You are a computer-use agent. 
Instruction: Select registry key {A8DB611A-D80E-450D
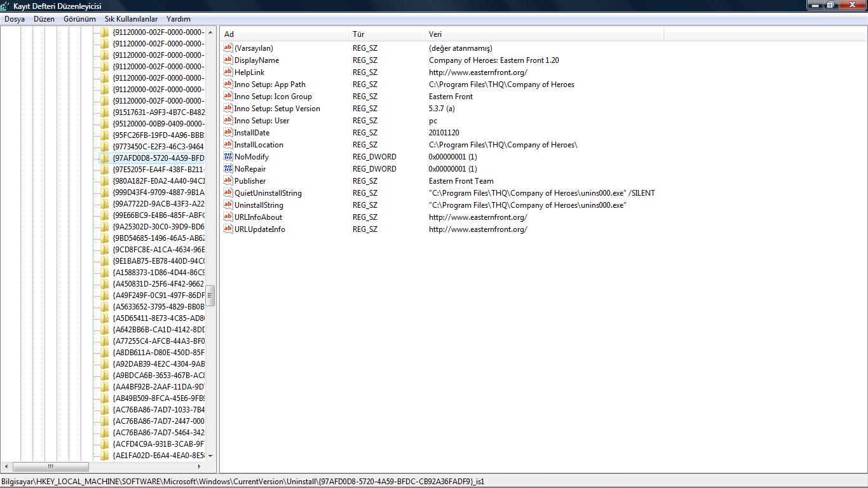pyautogui.click(x=158, y=352)
